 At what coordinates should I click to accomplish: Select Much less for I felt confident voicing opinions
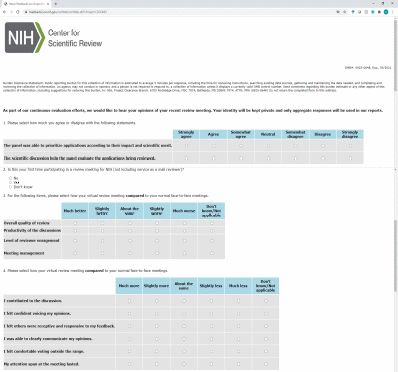[x=238, y=313]
